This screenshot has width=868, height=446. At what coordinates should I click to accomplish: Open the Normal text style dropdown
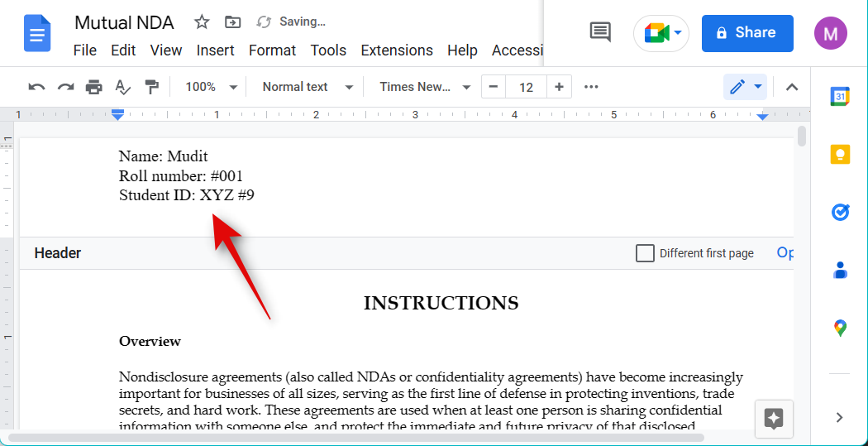(307, 87)
